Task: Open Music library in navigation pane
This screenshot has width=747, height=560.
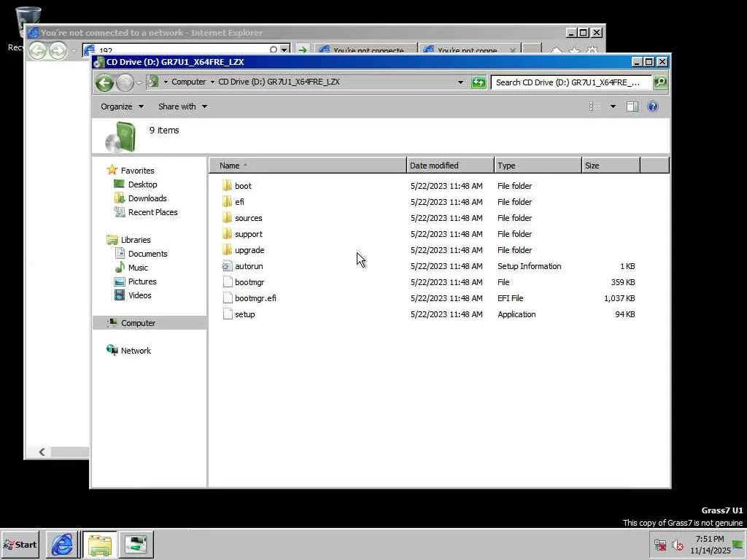Action: tap(138, 268)
